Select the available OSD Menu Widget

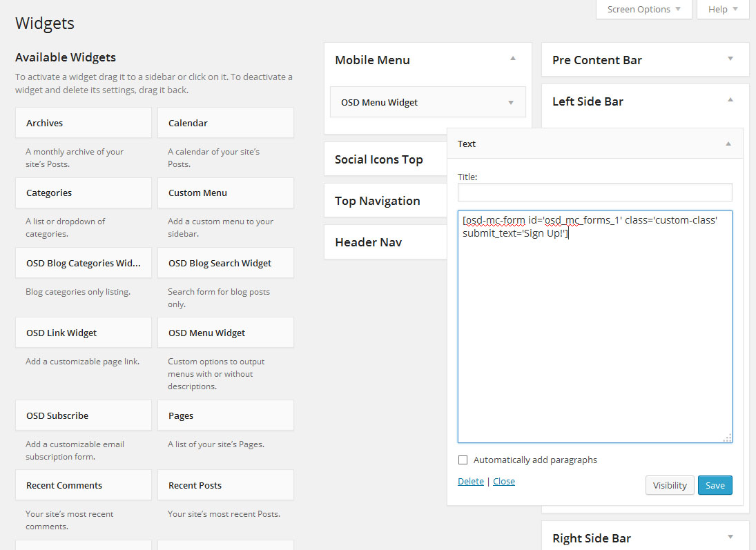click(226, 333)
